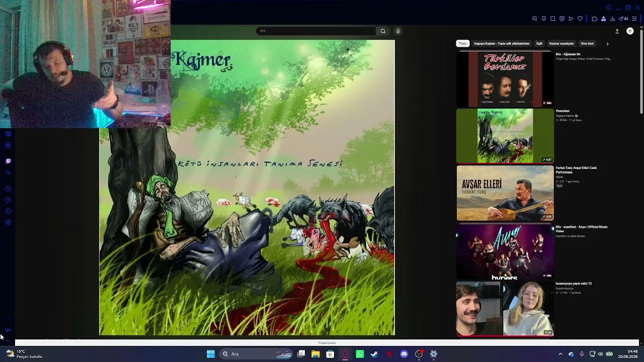
Task: Click the microphone icon in system tray
Action: click(582, 354)
